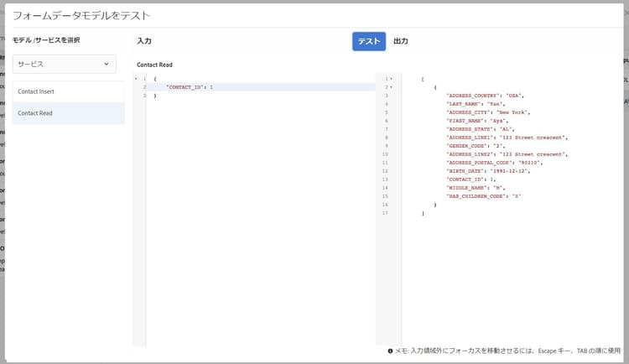
Task: Select Contact Insert service
Action: [x=69, y=91]
